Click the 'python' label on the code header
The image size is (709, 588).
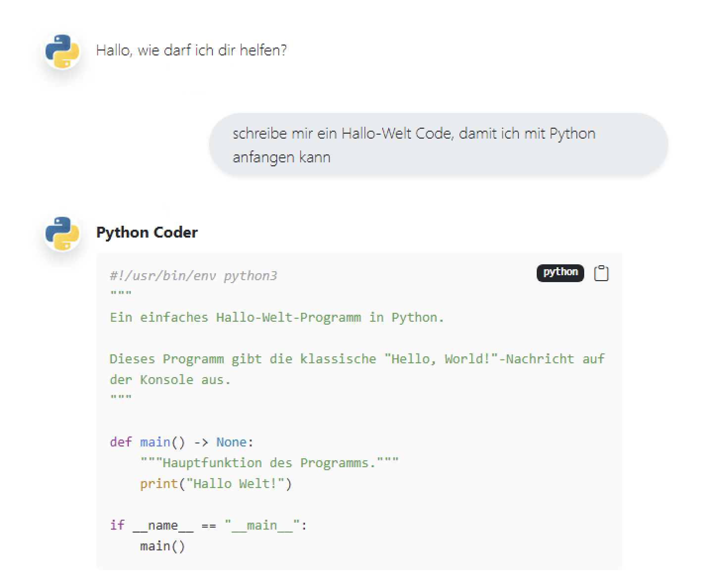[559, 272]
